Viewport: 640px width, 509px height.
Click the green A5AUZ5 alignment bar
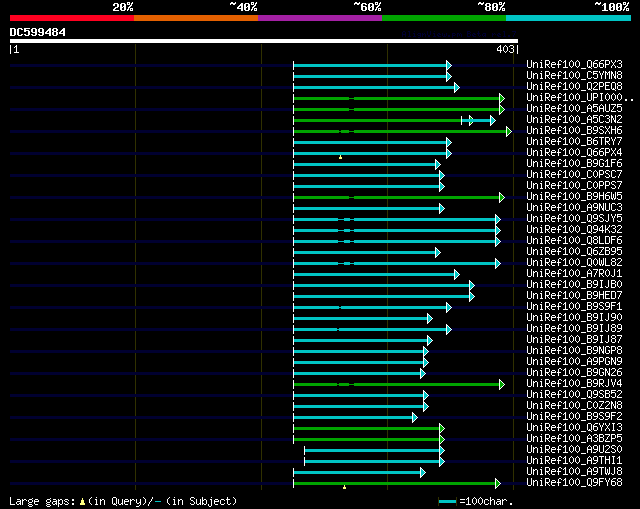[397, 109]
